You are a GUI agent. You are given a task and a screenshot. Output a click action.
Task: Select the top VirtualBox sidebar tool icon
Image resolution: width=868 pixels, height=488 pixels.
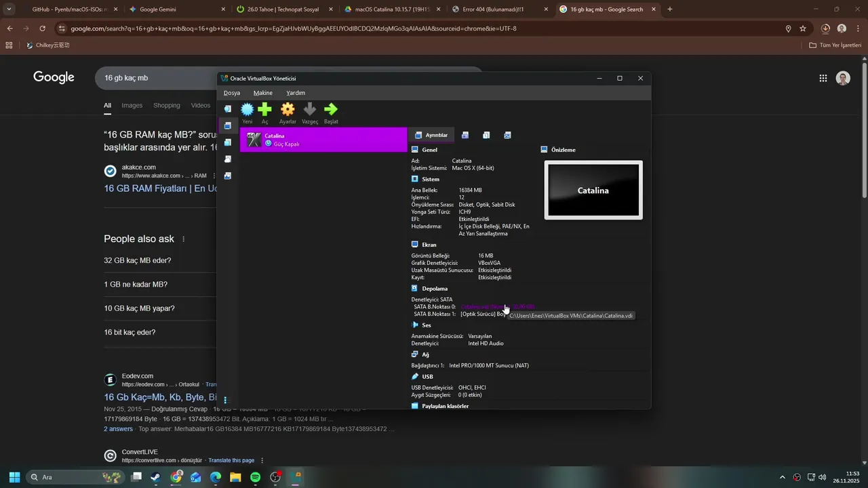228,108
